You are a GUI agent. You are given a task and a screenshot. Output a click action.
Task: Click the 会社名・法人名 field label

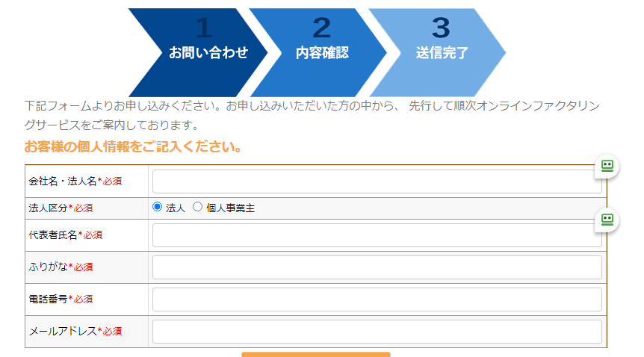click(63, 181)
